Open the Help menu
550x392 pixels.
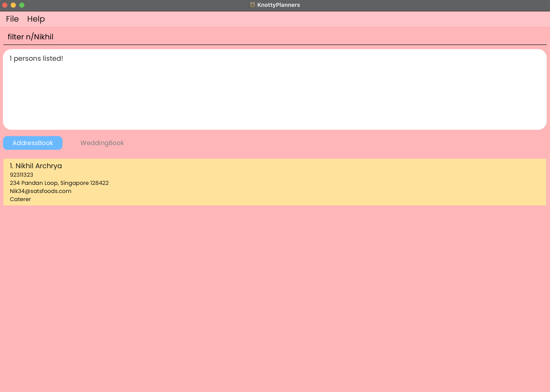(36, 19)
